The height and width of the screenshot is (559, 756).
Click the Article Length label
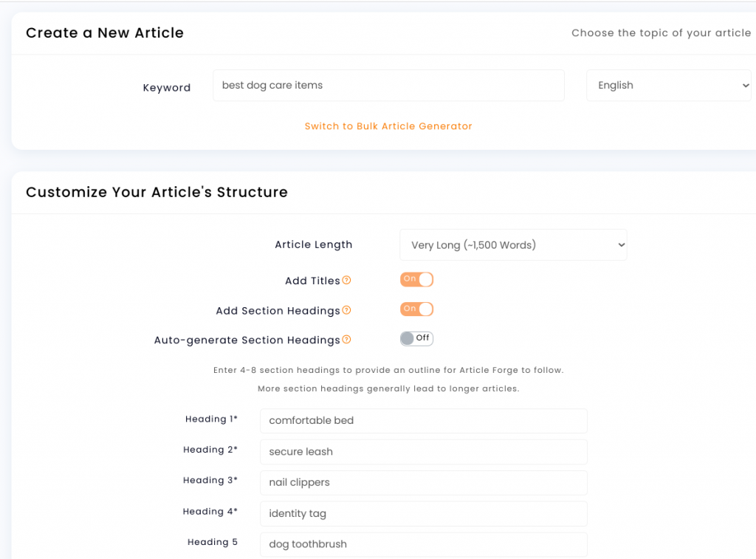click(313, 244)
